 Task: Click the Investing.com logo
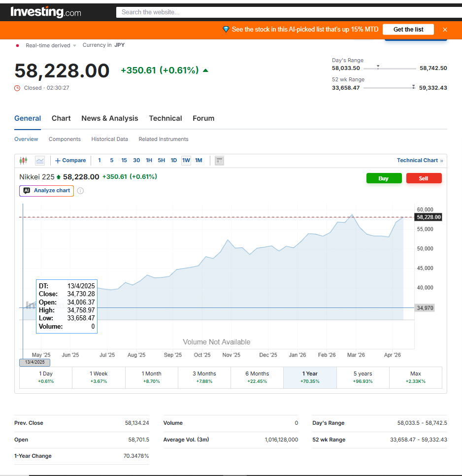(46, 12)
